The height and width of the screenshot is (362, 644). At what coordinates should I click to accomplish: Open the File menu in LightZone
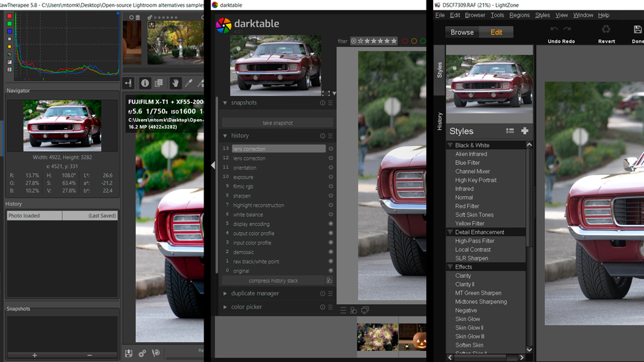coord(440,15)
